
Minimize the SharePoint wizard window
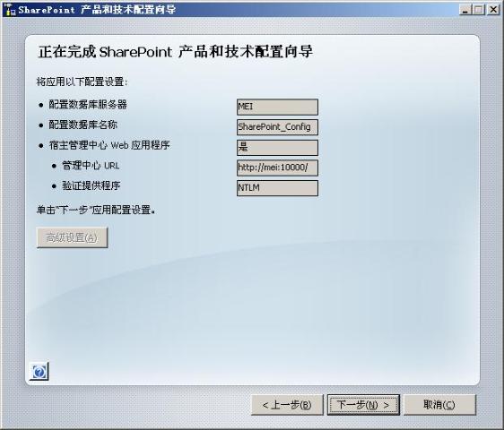pyautogui.click(x=465, y=10)
